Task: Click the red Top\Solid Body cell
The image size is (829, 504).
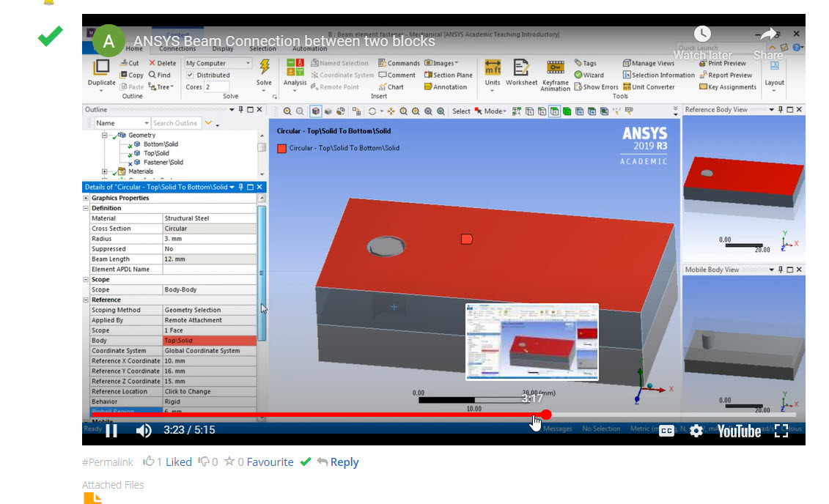Action: (210, 341)
